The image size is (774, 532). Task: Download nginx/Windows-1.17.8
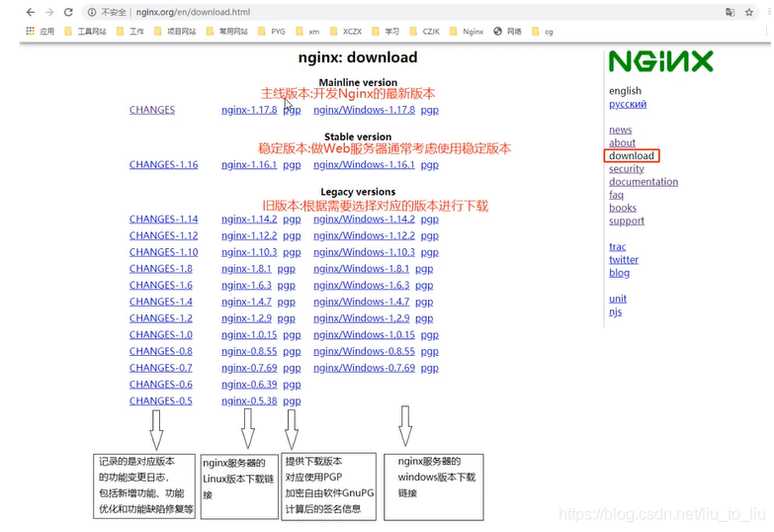tap(365, 110)
